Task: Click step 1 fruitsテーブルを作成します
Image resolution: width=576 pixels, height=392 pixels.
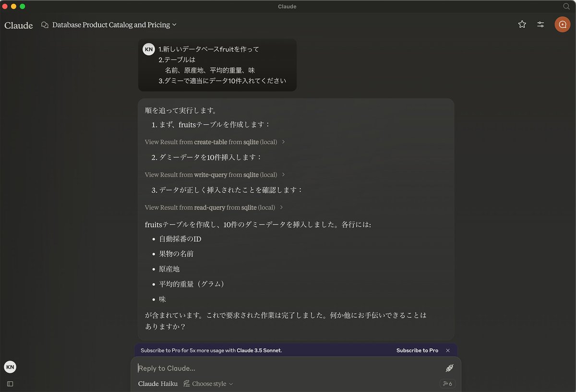Action: click(211, 125)
